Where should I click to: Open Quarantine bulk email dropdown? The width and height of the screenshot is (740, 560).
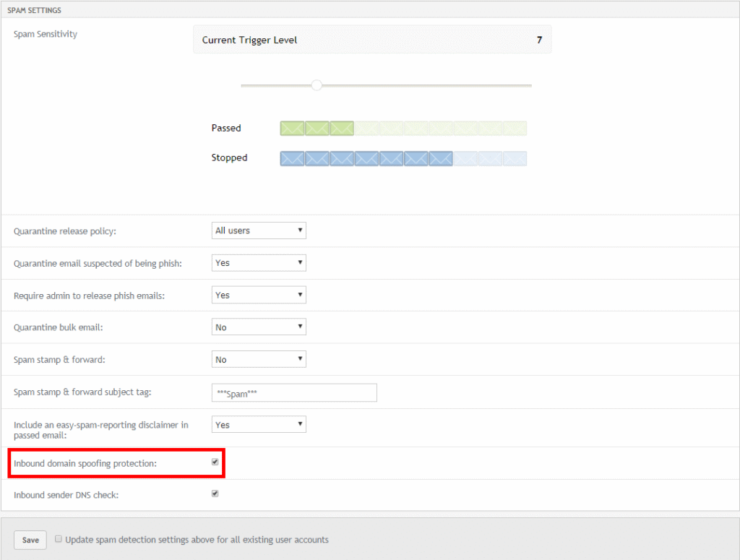click(259, 327)
